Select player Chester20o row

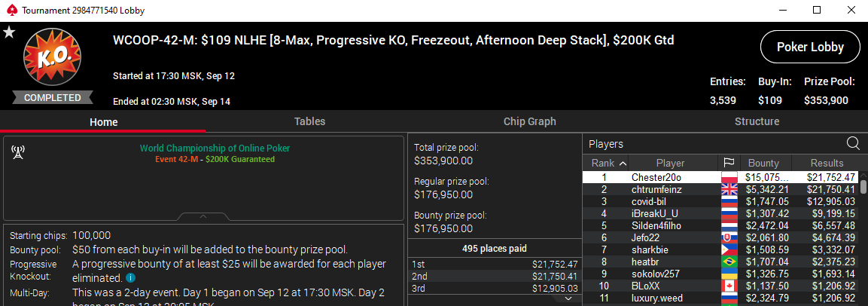click(x=721, y=177)
